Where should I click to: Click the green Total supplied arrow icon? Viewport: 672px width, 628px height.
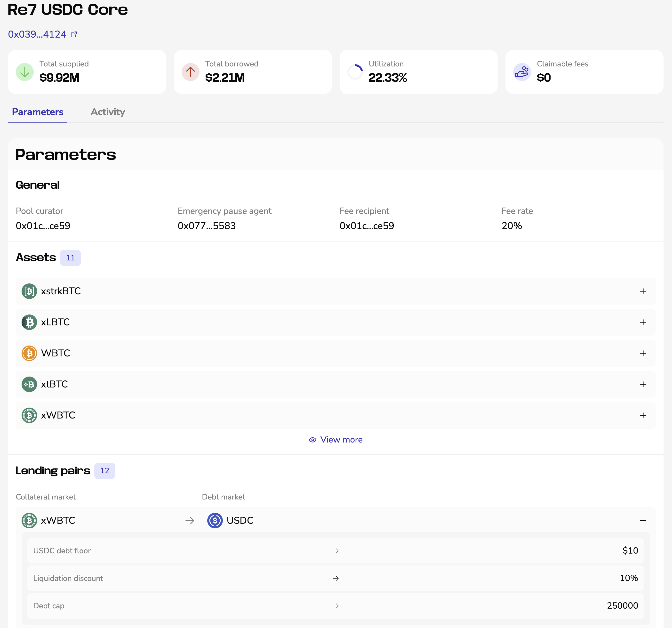click(x=25, y=72)
